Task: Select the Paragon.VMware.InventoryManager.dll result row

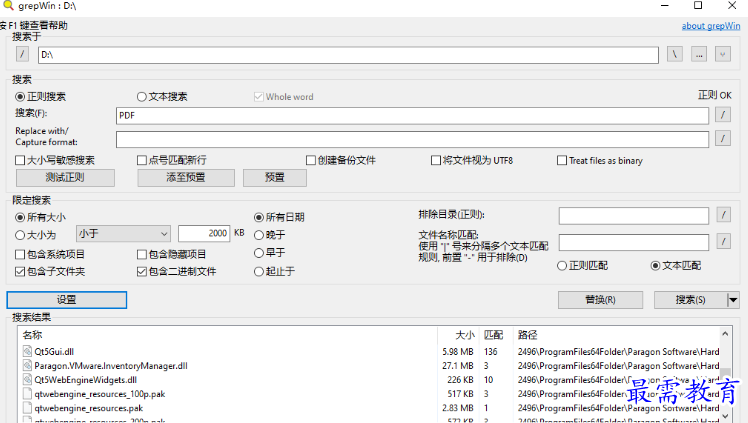Action: coord(369,366)
